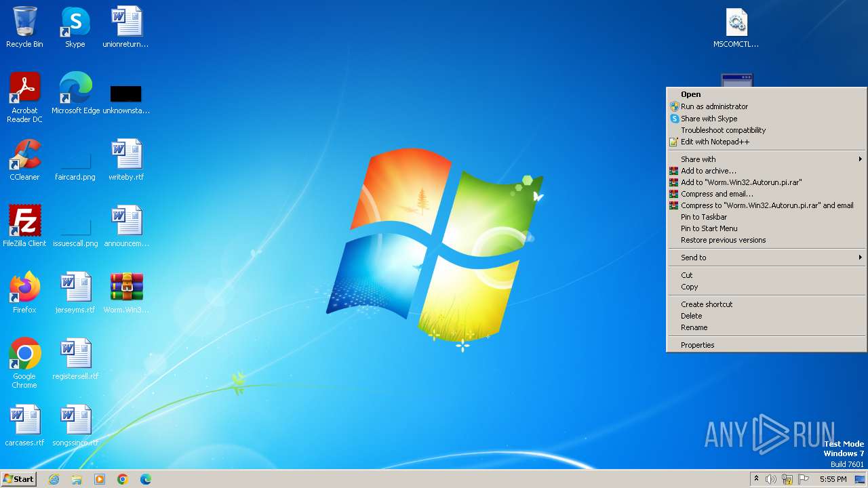Image resolution: width=868 pixels, height=488 pixels.
Task: Choose Compress and email... entry
Action: (766, 194)
